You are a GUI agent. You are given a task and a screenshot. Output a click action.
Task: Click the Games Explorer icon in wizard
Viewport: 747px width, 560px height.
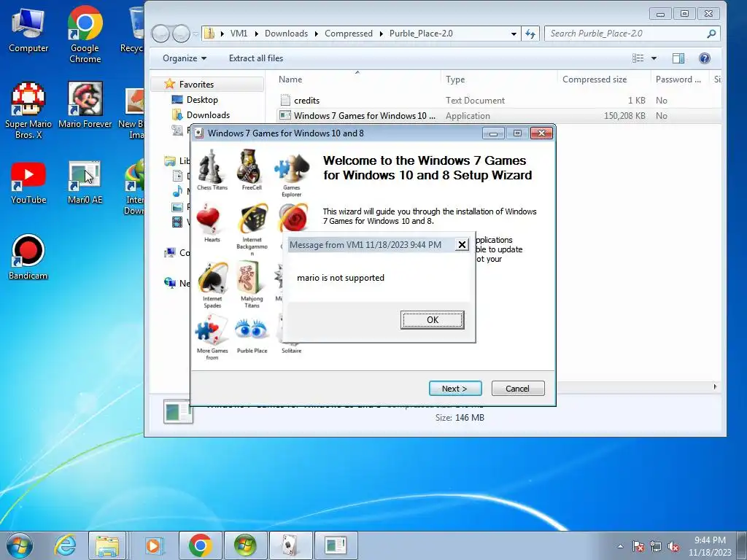pos(292,174)
